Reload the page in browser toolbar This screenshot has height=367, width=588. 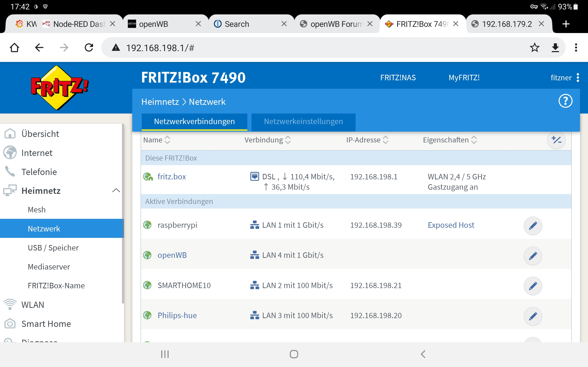(89, 47)
